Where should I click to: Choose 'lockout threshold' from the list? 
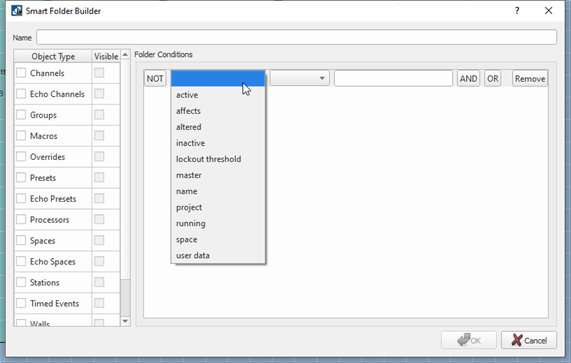click(209, 159)
